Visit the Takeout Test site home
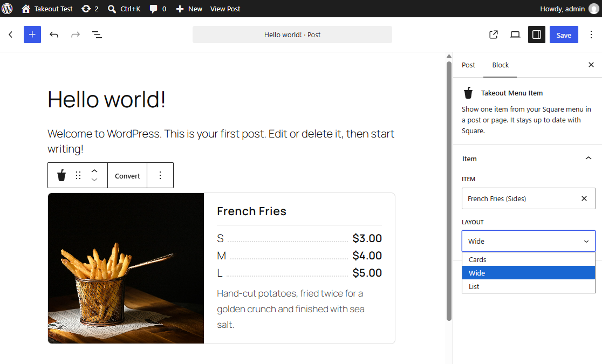The height and width of the screenshot is (364, 602). pos(47,9)
